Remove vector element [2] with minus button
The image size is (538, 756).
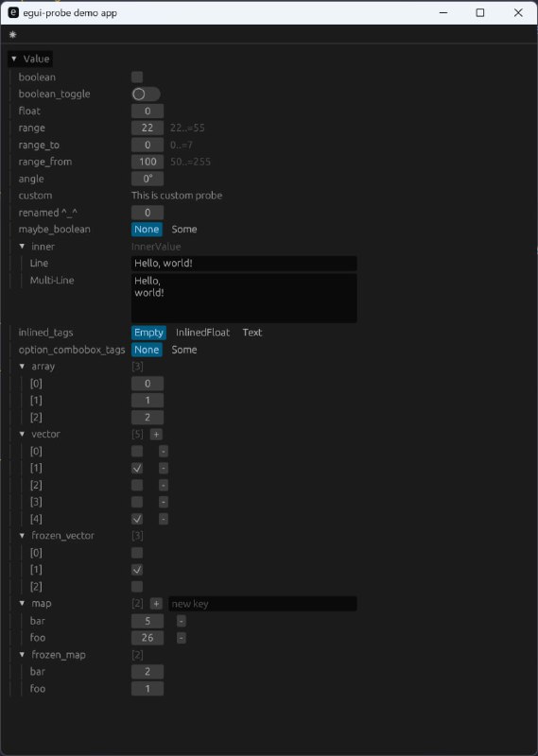pos(163,485)
